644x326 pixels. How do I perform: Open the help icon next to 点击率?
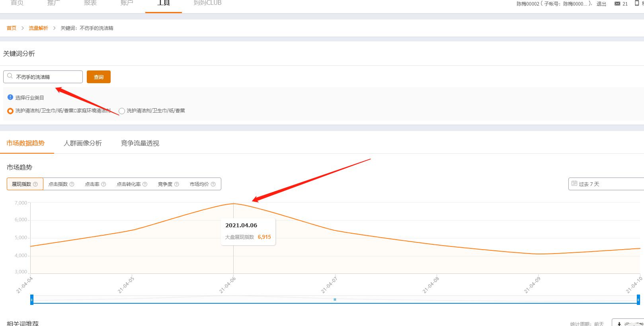[104, 184]
